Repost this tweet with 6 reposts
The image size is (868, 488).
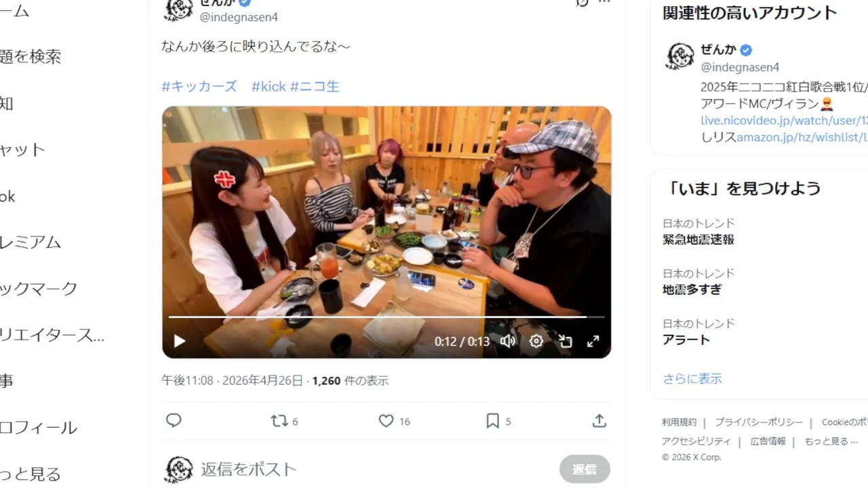(x=284, y=421)
